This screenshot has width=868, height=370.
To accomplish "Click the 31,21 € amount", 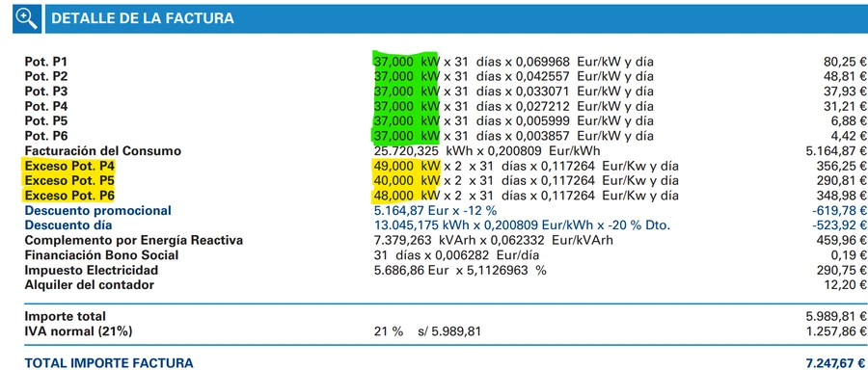I will click(845, 106).
